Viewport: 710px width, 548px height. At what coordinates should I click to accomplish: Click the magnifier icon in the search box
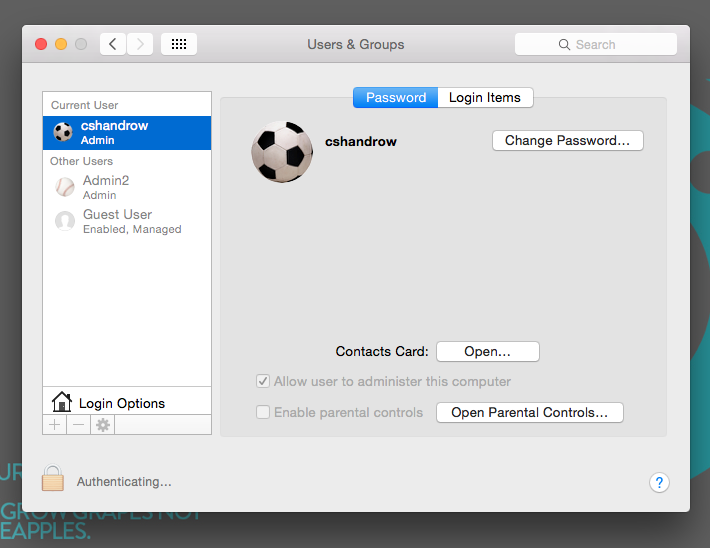click(x=564, y=44)
